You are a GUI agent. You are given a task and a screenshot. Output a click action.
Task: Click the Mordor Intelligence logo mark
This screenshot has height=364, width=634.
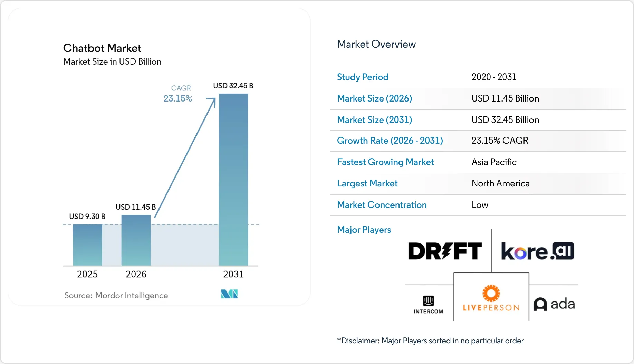click(229, 294)
